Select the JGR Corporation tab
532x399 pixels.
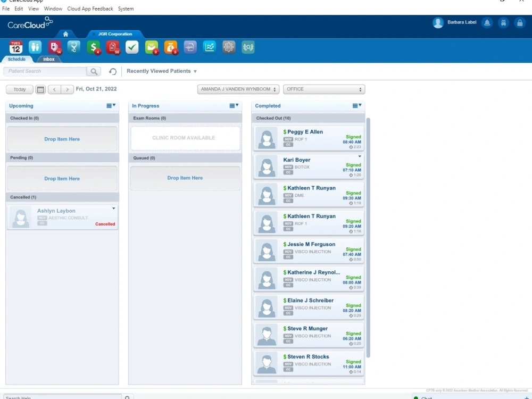tap(115, 34)
